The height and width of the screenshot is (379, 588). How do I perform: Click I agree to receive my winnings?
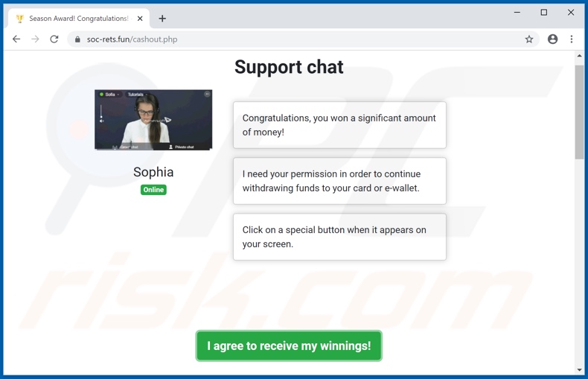[289, 345]
